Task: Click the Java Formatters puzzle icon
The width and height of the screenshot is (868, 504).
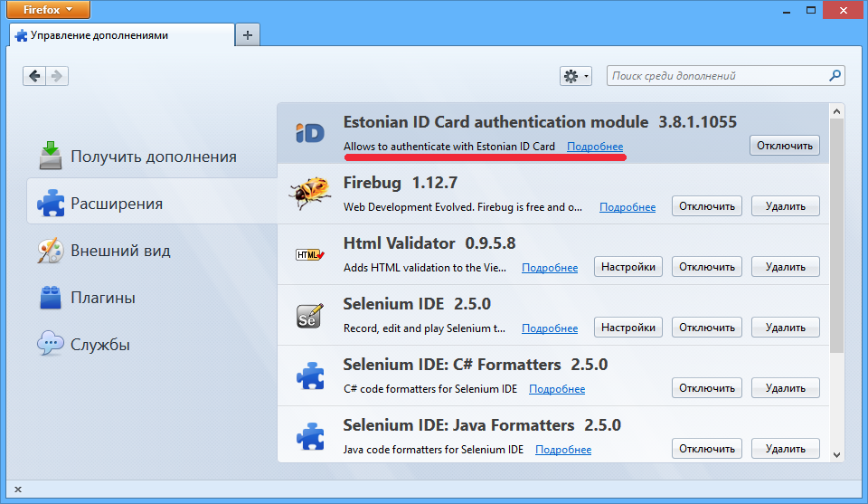Action: tap(310, 436)
